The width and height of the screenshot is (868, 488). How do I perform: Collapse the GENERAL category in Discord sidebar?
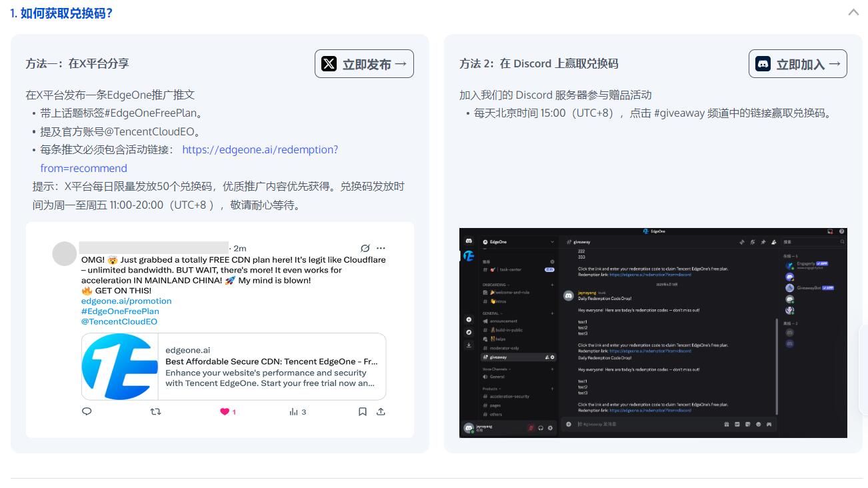pos(492,313)
